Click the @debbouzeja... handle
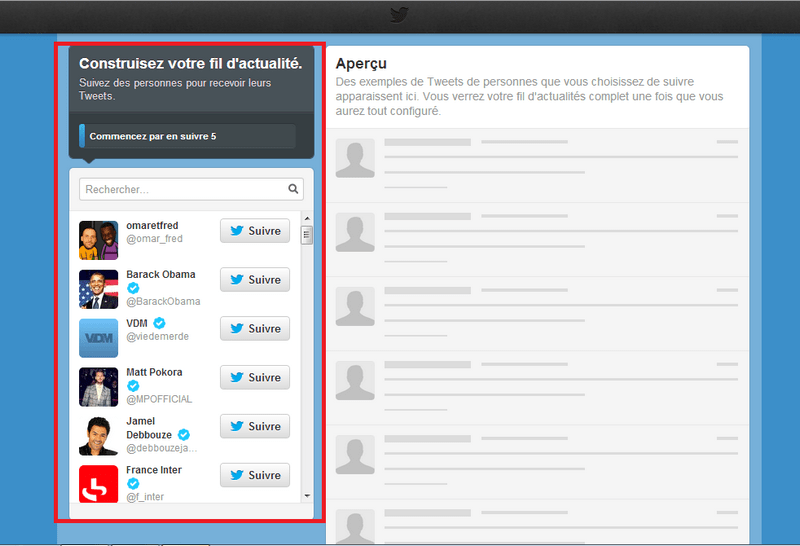Viewport: 800px width, 546px height. (x=161, y=448)
